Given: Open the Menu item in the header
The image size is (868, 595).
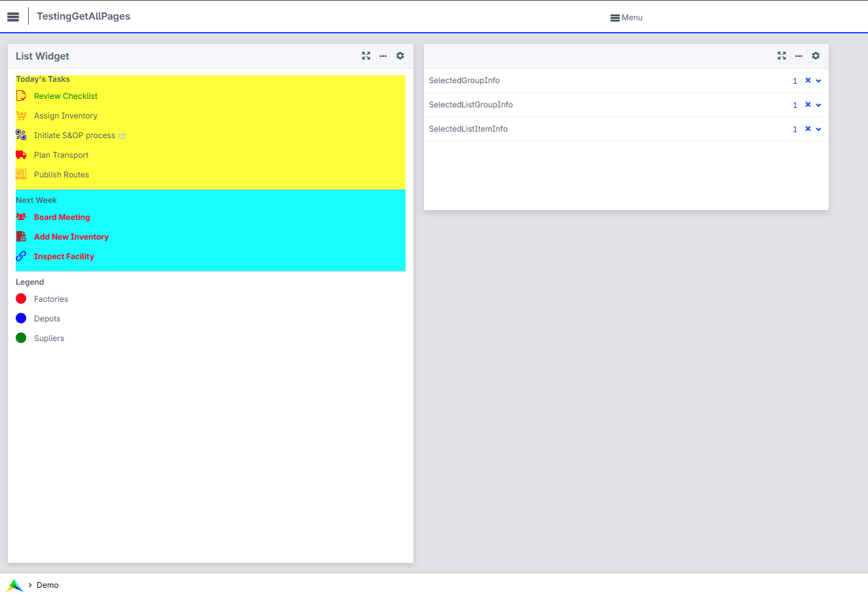Looking at the screenshot, I should [626, 18].
